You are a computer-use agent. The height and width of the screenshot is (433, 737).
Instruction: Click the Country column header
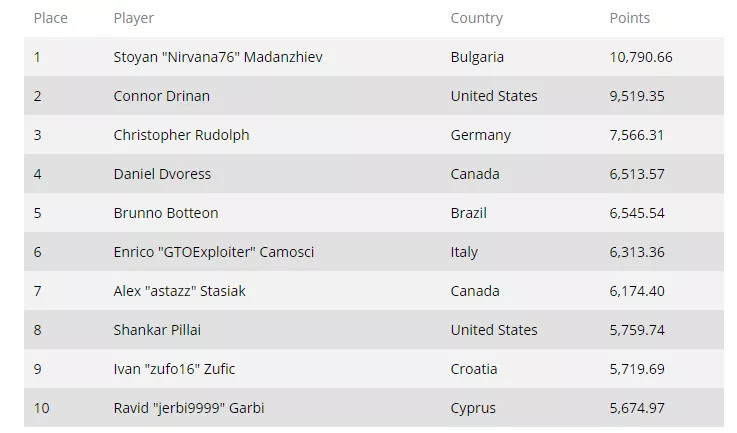[477, 18]
